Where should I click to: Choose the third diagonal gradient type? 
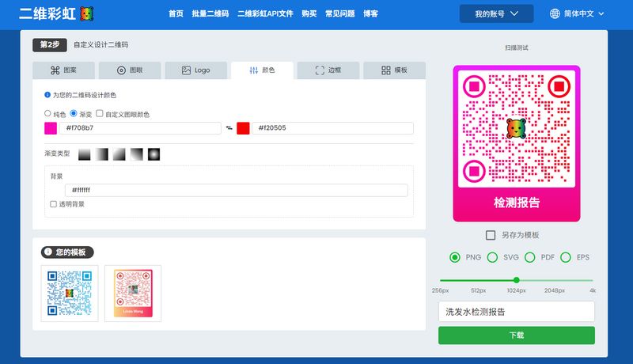pos(119,154)
